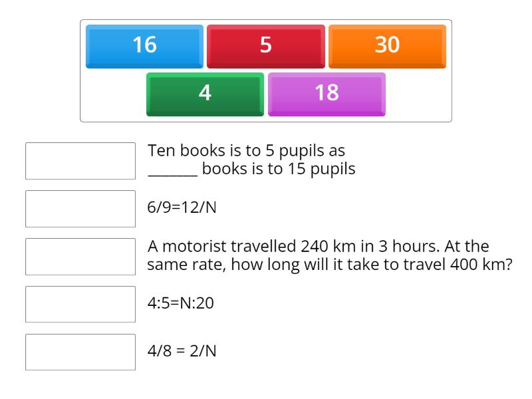Click the answer box beside the books question

click(80, 160)
